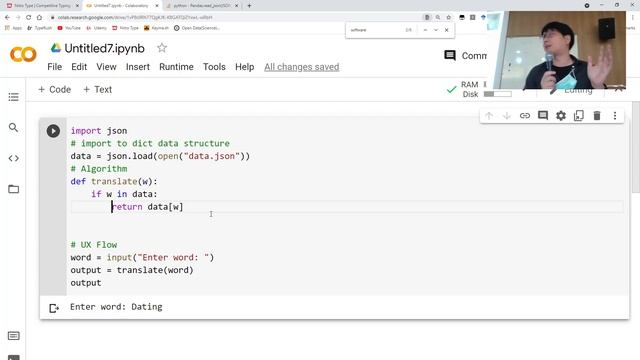Open the Help menu
Image resolution: width=640 pixels, height=360 pixels.
(244, 67)
